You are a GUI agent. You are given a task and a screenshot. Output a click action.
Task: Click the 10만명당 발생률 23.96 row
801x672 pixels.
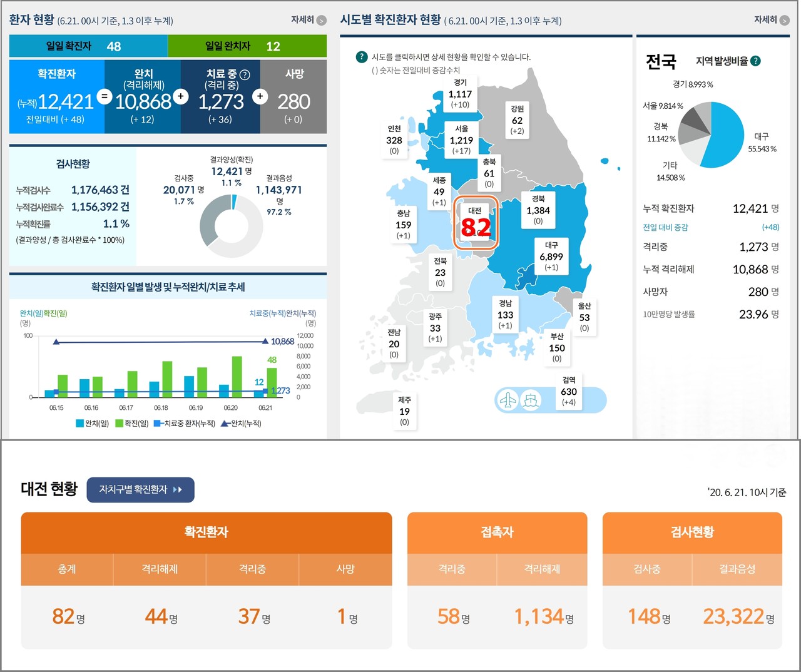(711, 314)
